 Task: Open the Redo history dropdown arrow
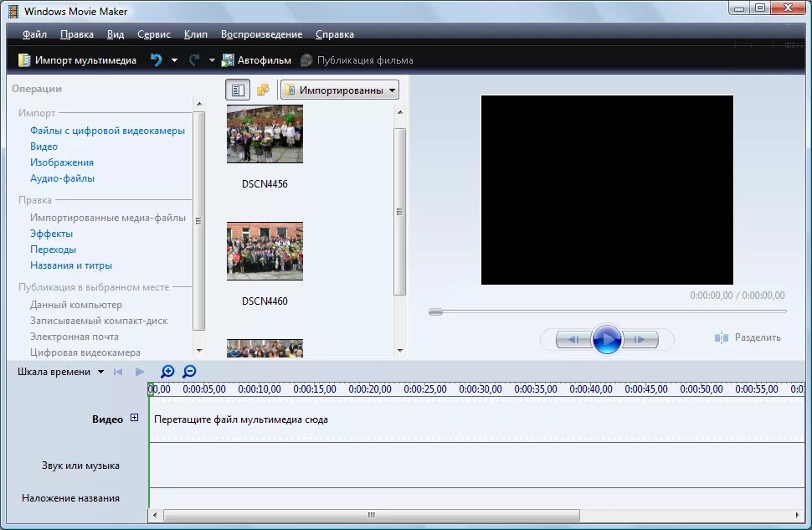click(x=212, y=60)
